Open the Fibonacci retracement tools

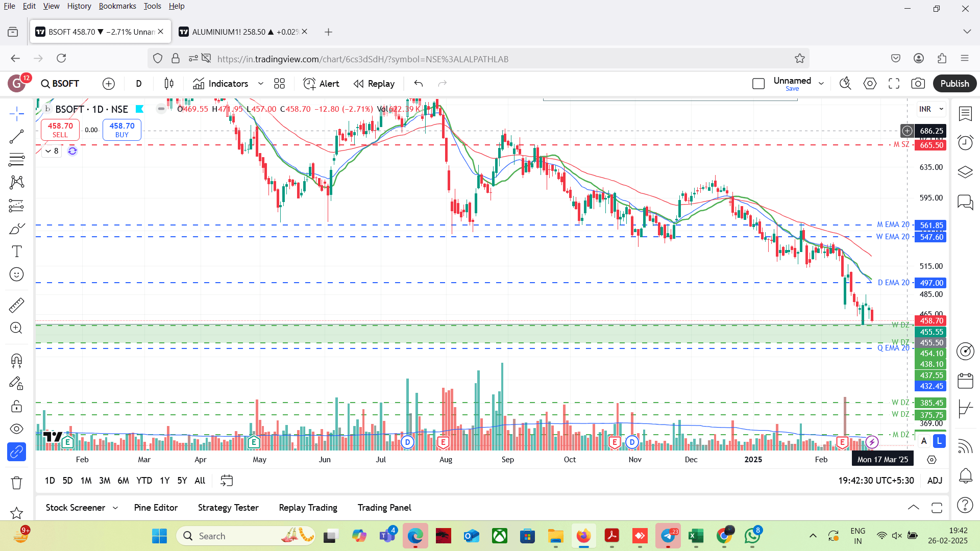click(16, 159)
